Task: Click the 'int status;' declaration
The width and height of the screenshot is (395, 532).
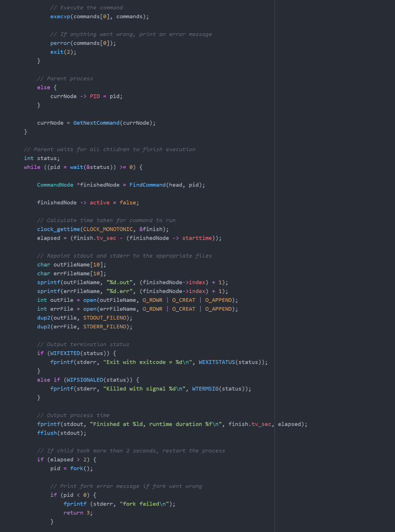Action: 42,158
